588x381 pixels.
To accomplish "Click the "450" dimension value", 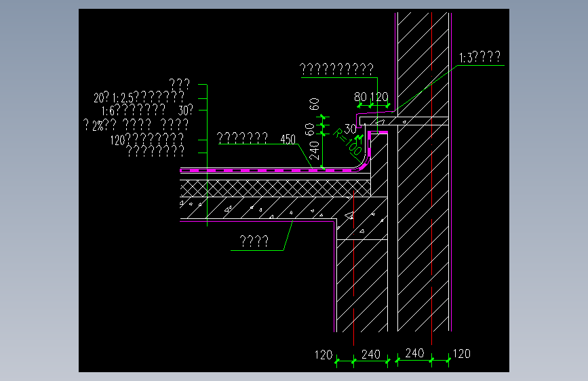I will pyautogui.click(x=288, y=139).
